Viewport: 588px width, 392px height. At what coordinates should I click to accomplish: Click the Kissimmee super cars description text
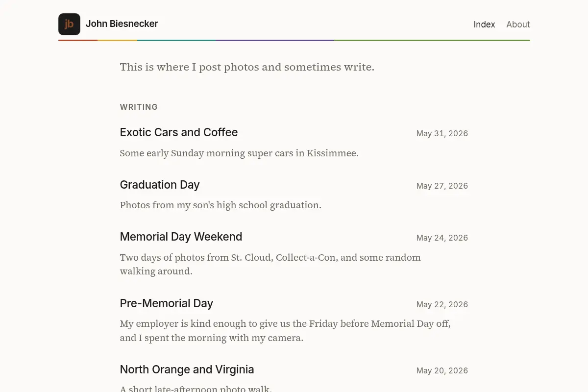point(239,153)
